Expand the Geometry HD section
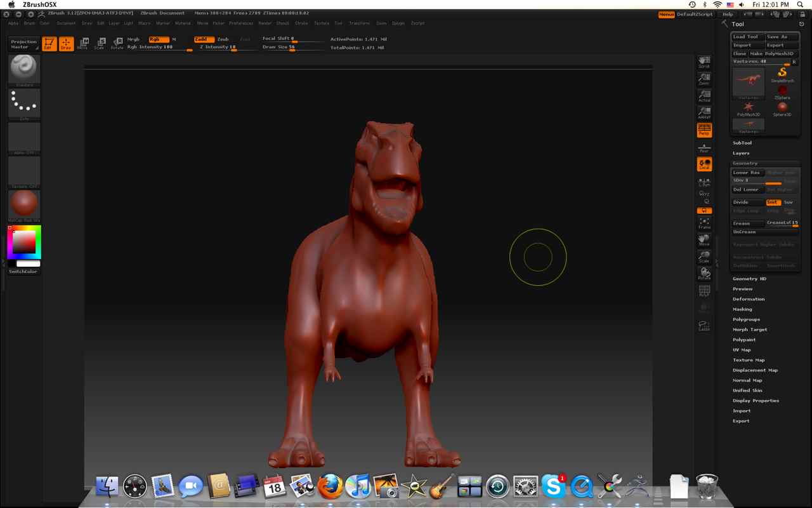 (749, 279)
